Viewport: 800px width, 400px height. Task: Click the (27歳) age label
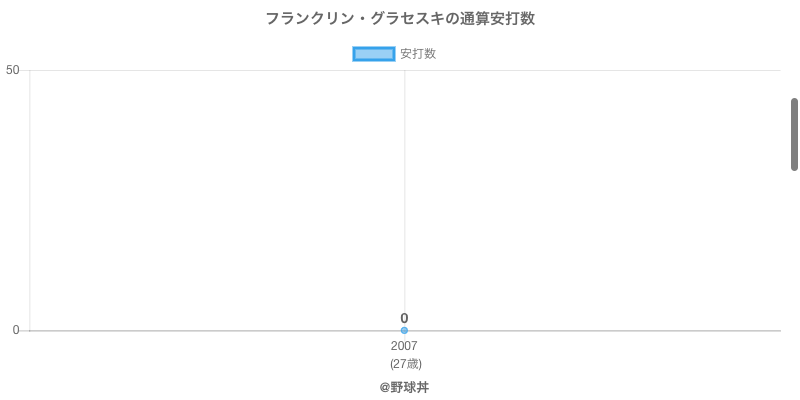pos(405,363)
